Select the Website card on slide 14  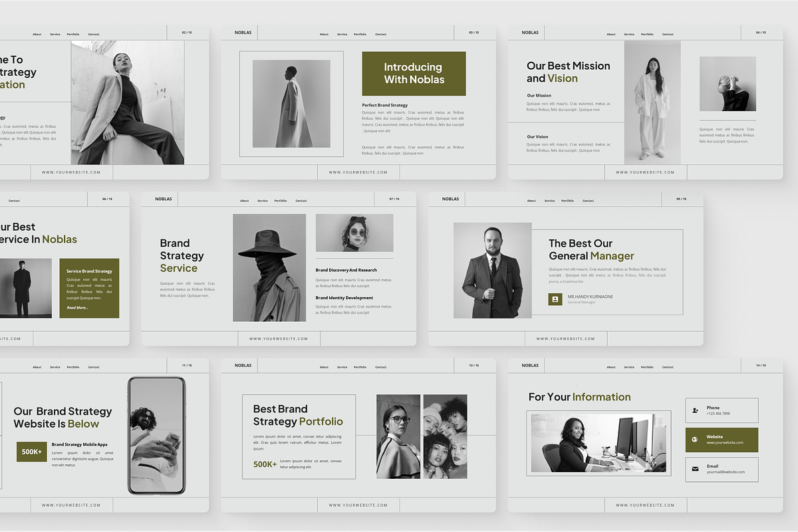pyautogui.click(x=722, y=440)
